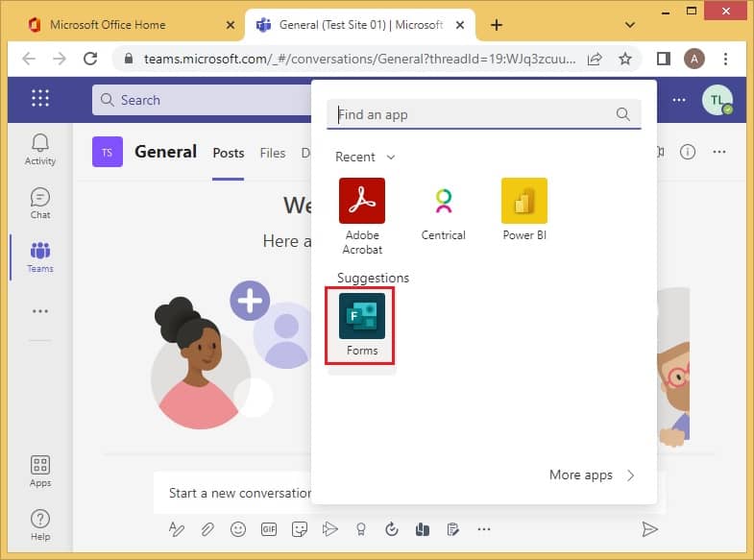Bookmark this page with the star
754x560 pixels.
pyautogui.click(x=624, y=59)
